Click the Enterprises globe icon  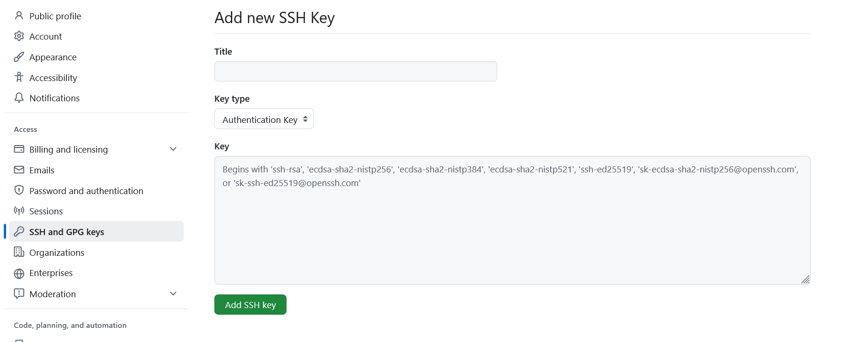pos(19,273)
